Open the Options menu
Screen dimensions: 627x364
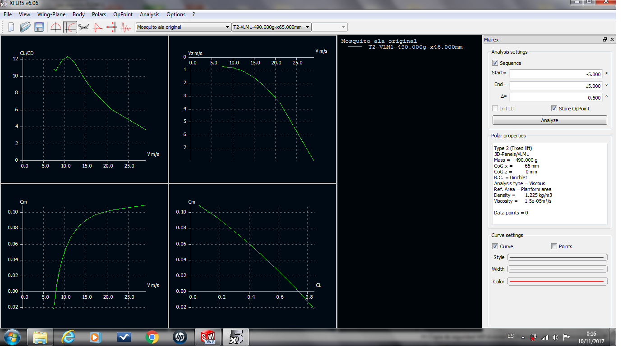point(176,14)
